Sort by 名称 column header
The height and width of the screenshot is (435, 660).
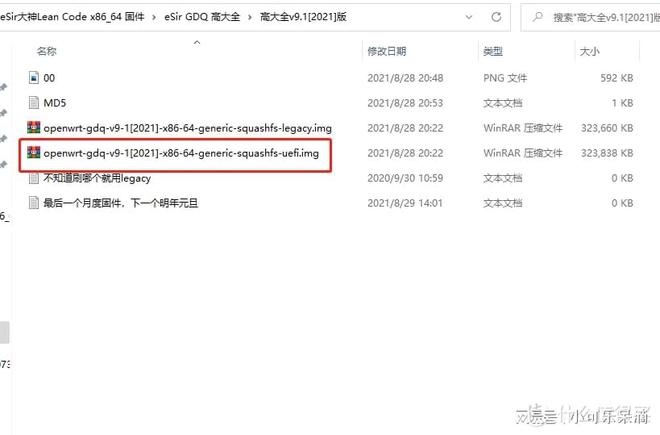46,51
